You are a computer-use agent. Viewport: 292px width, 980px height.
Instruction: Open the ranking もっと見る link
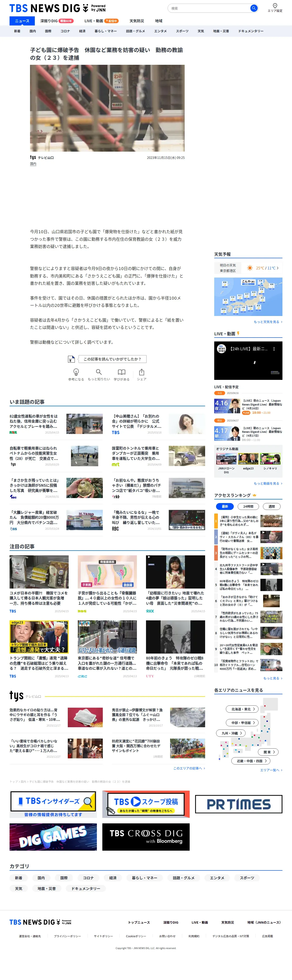(273, 678)
